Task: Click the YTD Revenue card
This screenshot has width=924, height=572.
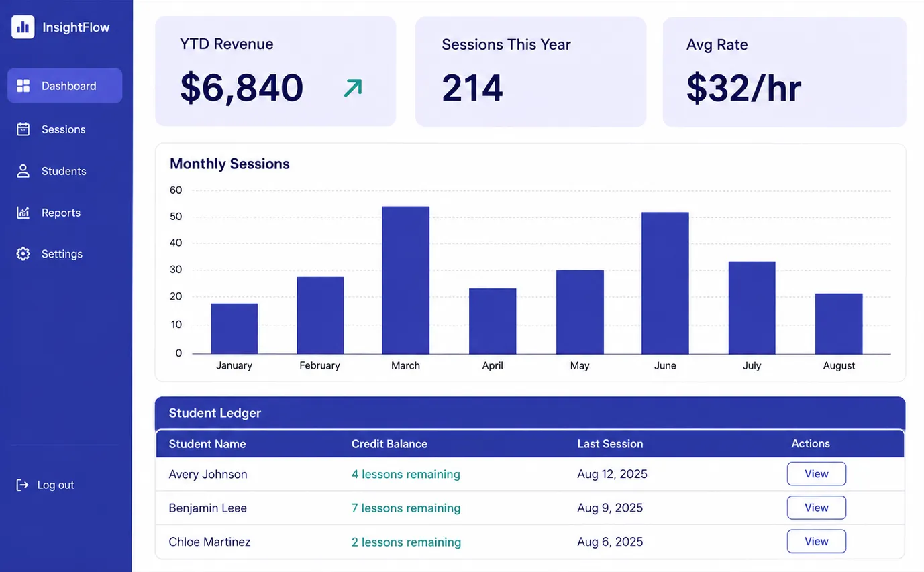Action: 276,71
